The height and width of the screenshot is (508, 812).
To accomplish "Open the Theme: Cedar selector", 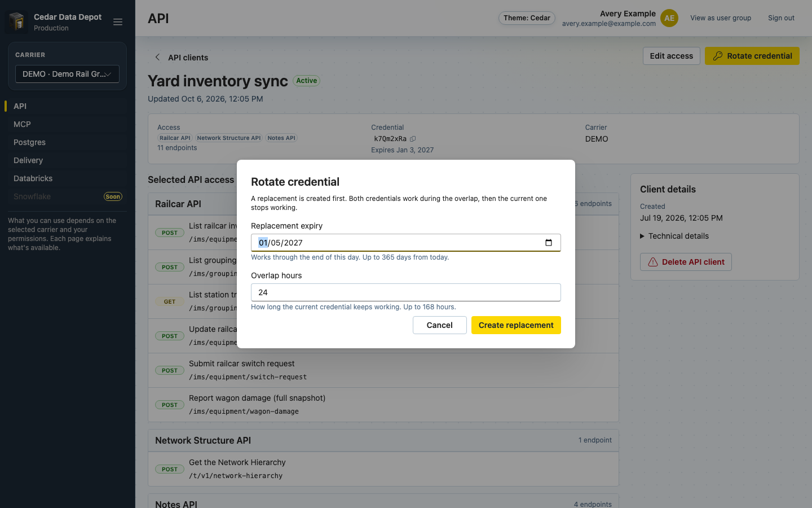I will pyautogui.click(x=527, y=18).
